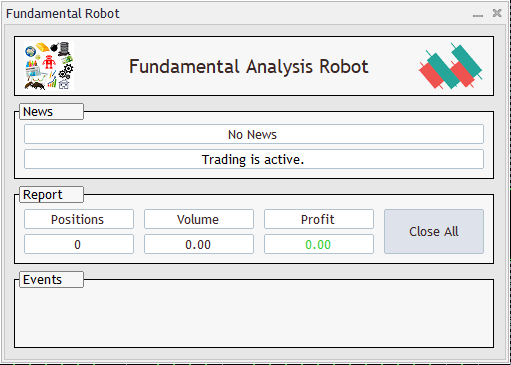Click the Volume header cell
Screen dimensions: 511x365
click(x=199, y=219)
